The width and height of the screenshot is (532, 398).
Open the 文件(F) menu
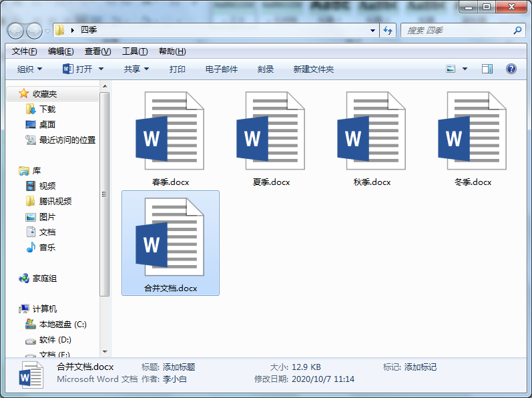25,51
